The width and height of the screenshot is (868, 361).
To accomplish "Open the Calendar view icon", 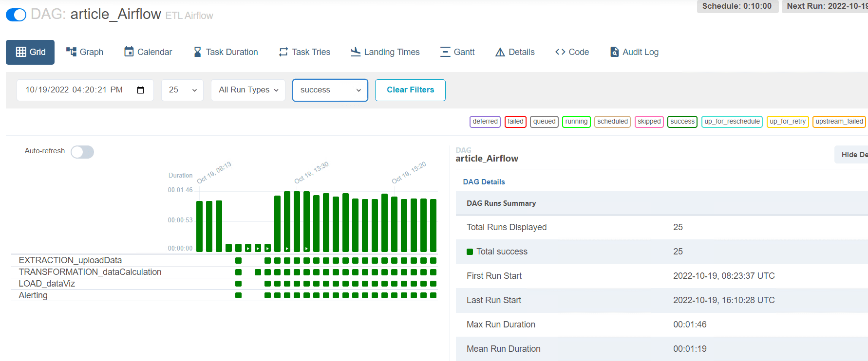I will click(x=129, y=52).
